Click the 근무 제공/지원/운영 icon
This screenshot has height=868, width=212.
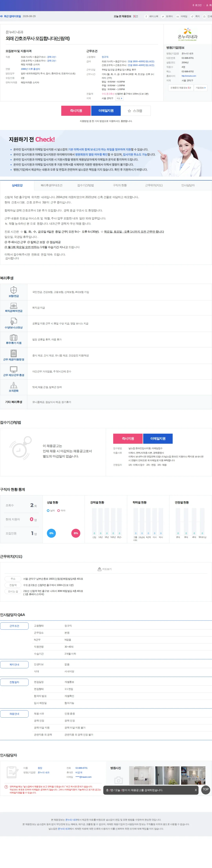(x=14, y=353)
